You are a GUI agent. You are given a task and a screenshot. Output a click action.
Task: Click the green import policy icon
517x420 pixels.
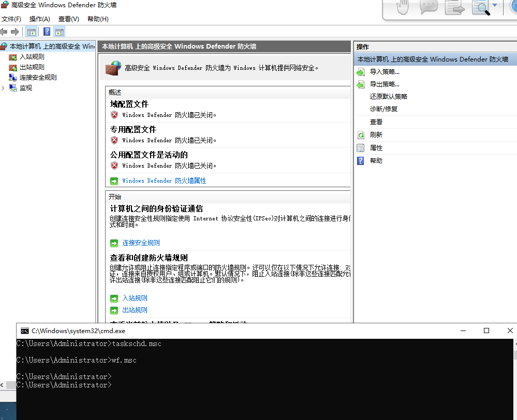coord(361,72)
